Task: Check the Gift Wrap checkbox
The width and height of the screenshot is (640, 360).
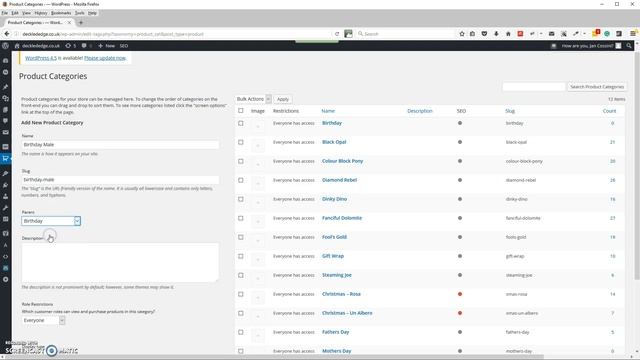Action: (241, 256)
